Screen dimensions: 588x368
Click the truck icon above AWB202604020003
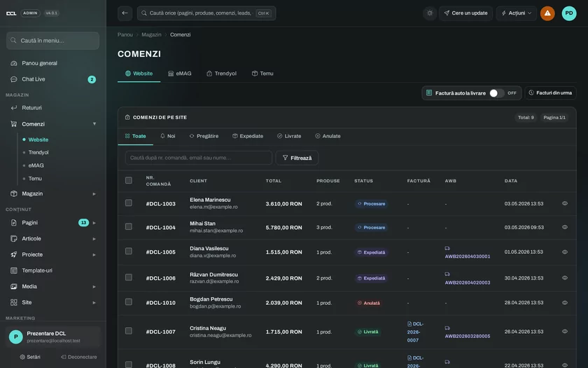(447, 274)
